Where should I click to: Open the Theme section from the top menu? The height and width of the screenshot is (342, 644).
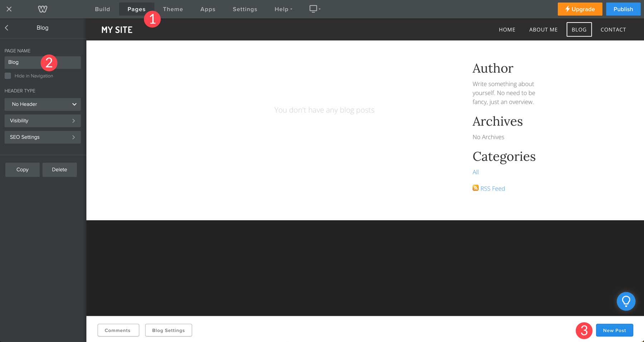point(173,9)
